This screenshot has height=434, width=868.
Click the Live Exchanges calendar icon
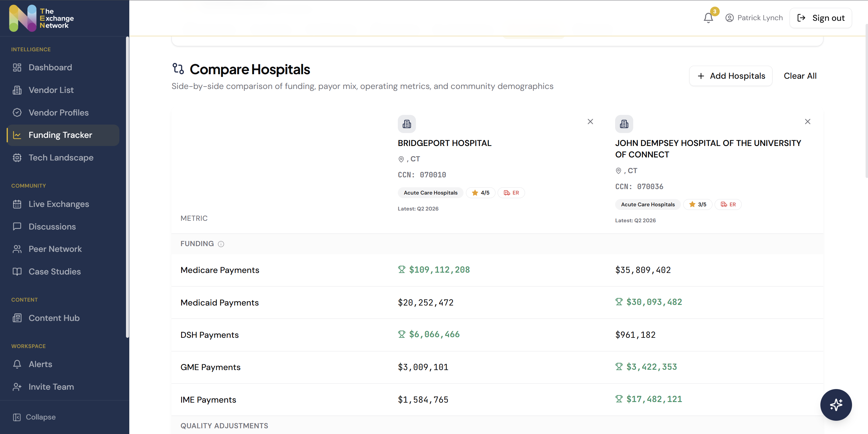[17, 204]
